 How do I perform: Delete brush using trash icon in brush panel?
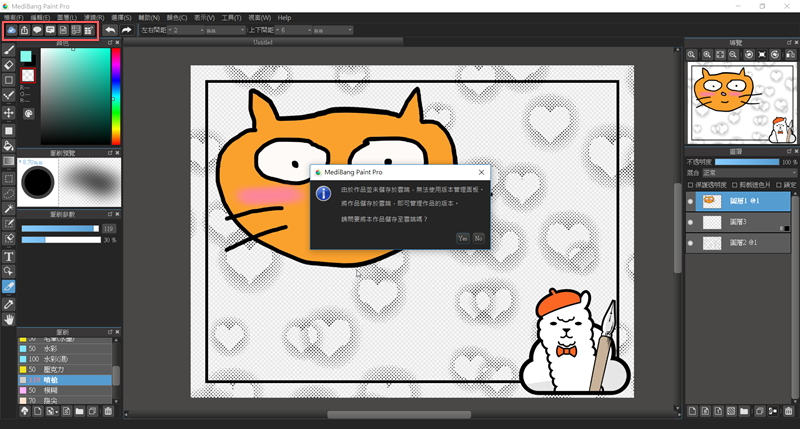click(108, 411)
